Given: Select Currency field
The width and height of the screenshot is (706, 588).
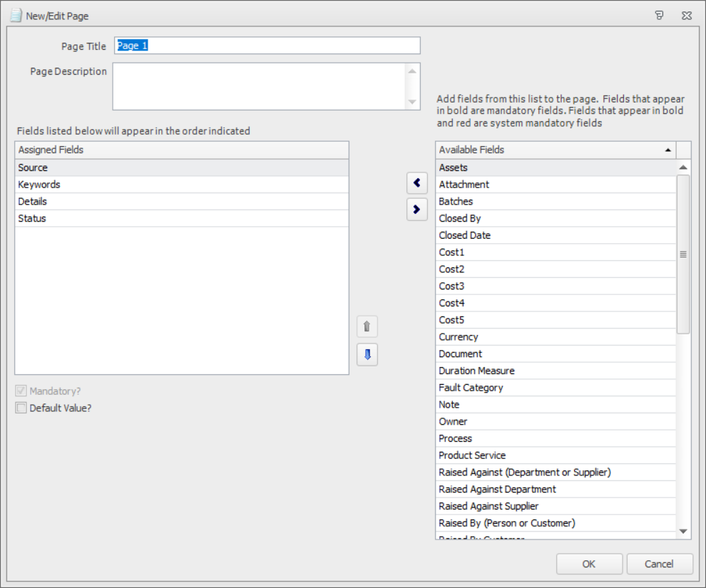Looking at the screenshot, I should tap(556, 337).
